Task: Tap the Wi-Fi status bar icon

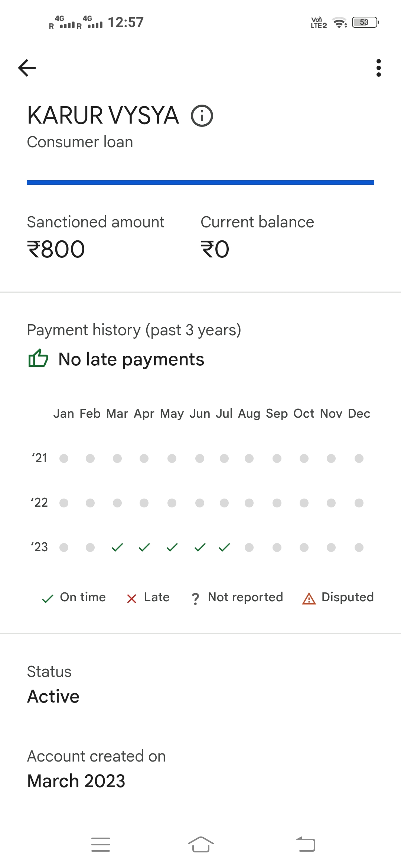Action: point(339,23)
